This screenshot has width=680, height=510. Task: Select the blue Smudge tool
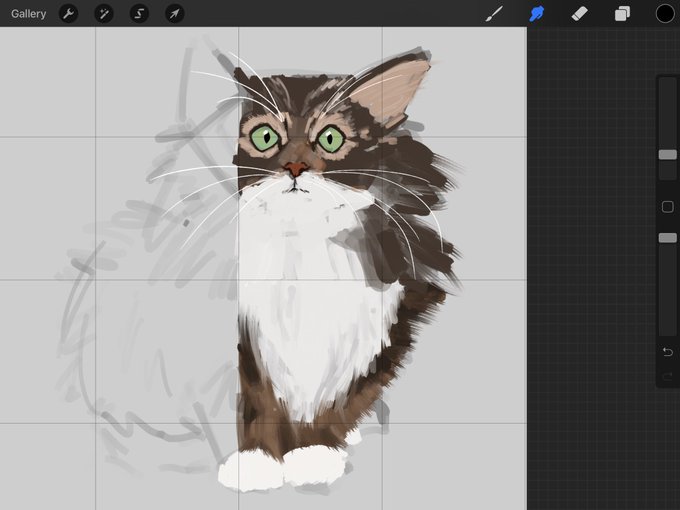click(x=537, y=14)
